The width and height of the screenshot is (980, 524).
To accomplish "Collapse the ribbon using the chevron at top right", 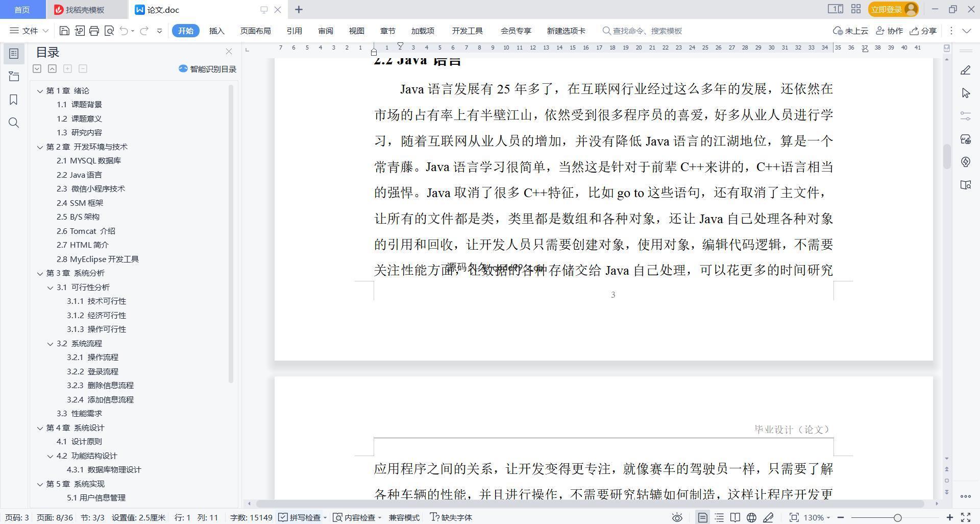I will (x=966, y=31).
